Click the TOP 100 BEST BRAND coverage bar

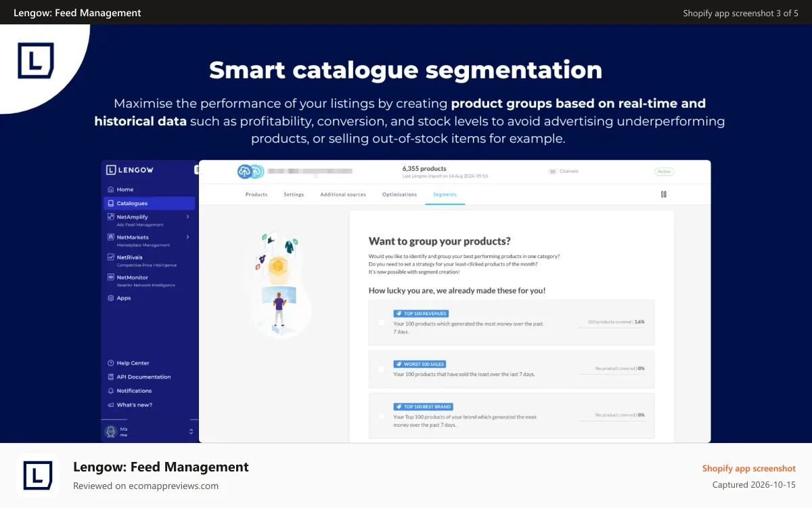pos(612,421)
